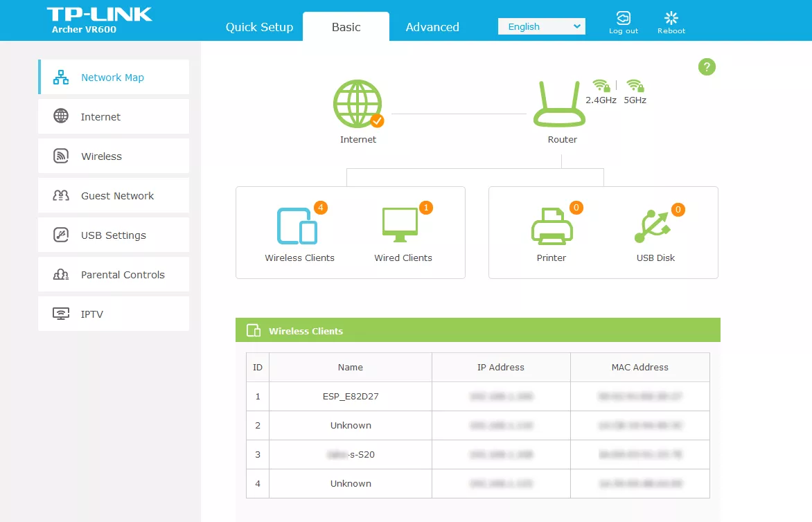Select the ESP_E82D27 client row
The image size is (812, 522).
coord(478,396)
